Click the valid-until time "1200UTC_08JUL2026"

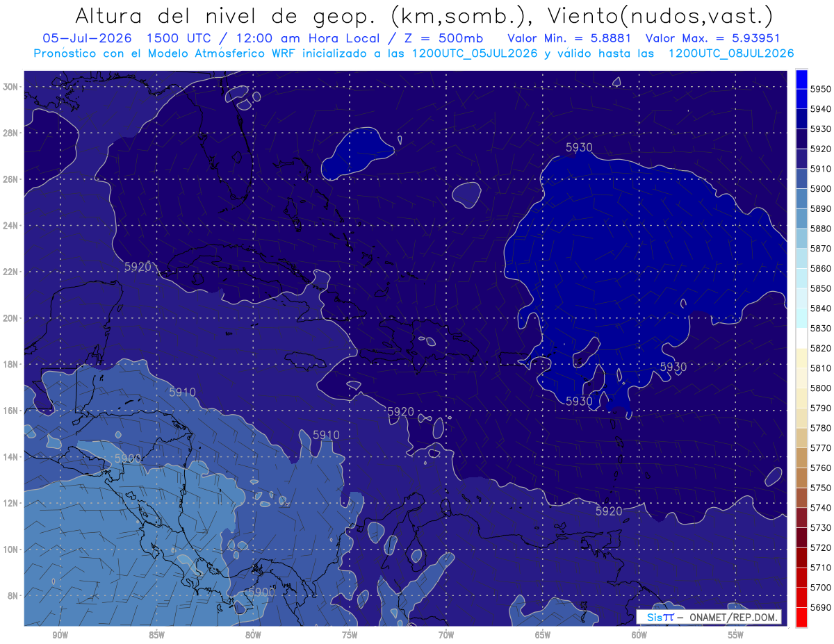pyautogui.click(x=730, y=53)
